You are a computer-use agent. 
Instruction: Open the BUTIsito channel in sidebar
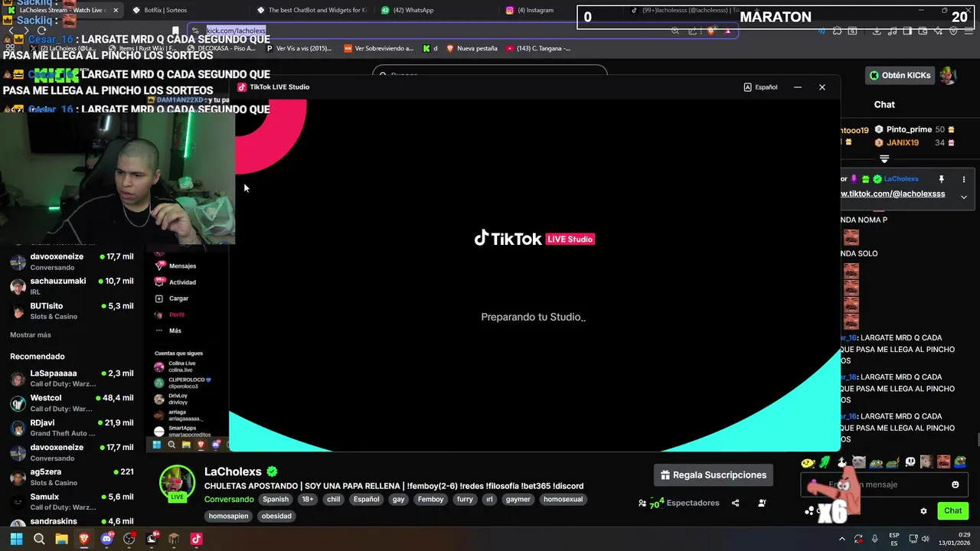[x=72, y=311]
